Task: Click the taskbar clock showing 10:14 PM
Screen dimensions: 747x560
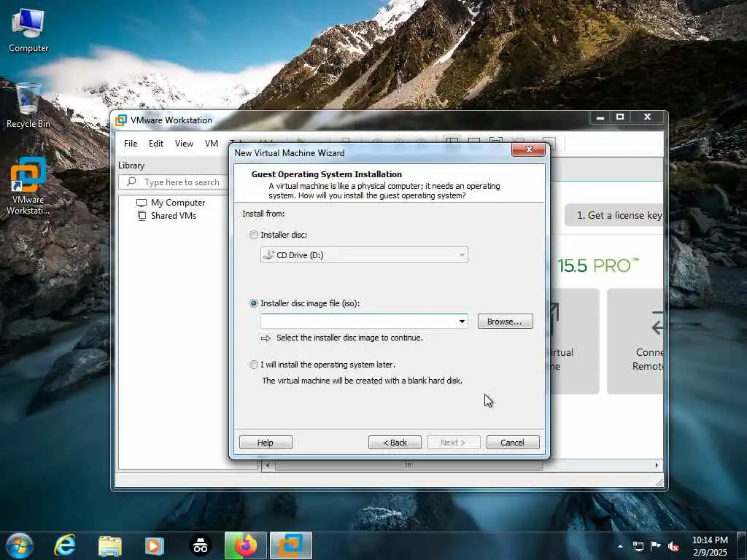Action: pos(710,546)
